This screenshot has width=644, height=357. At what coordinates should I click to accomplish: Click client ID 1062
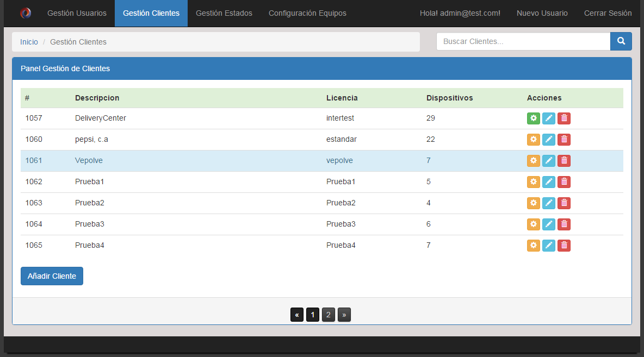[x=34, y=182]
